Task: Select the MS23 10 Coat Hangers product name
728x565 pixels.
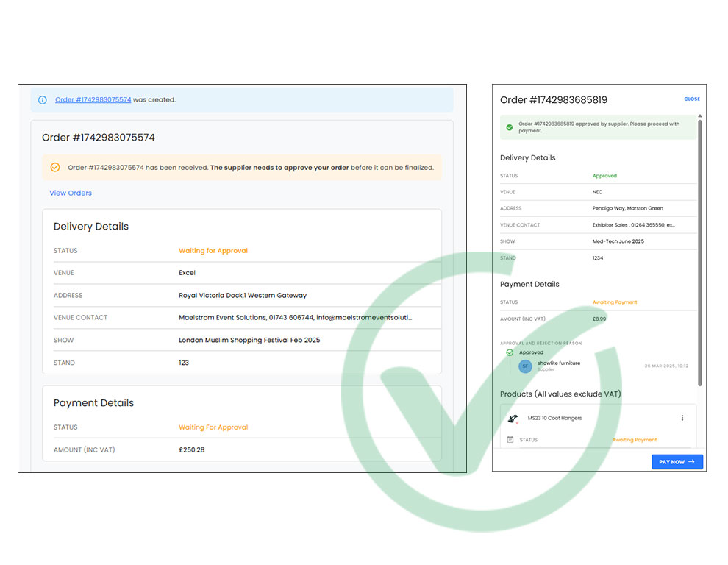Action: click(x=554, y=418)
